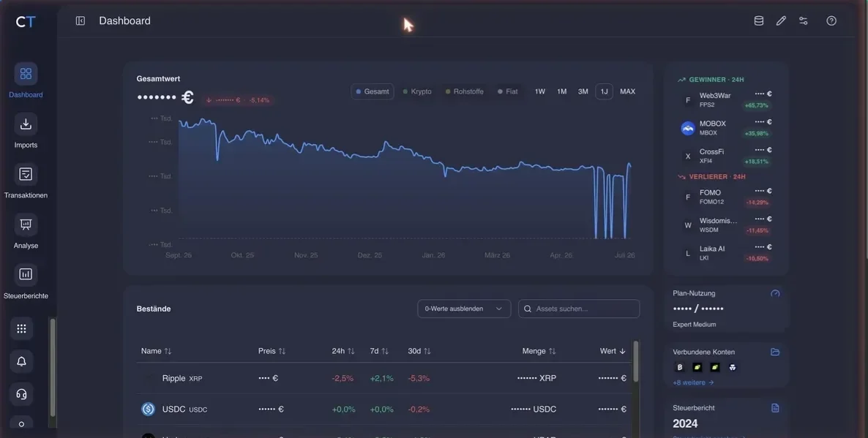The height and width of the screenshot is (438, 868).
Task: Select the 1M time range
Action: 562,91
